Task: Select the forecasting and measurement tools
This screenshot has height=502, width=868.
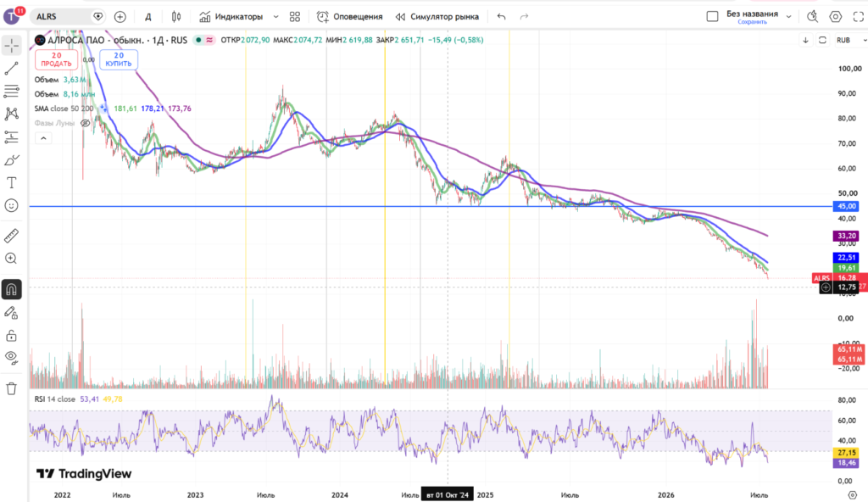Action: (12, 137)
